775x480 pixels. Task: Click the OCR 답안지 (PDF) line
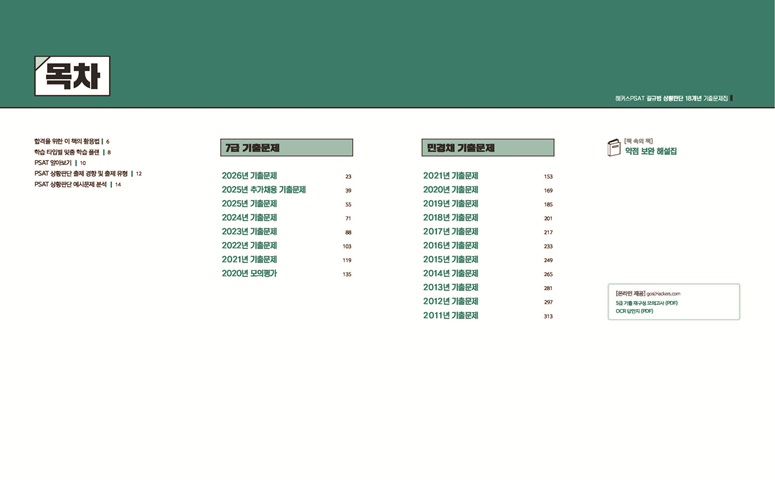click(634, 311)
